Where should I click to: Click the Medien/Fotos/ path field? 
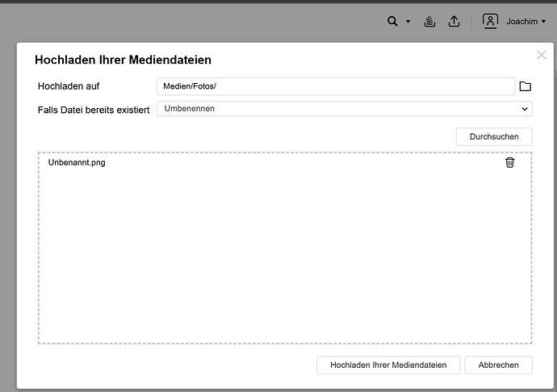(335, 86)
